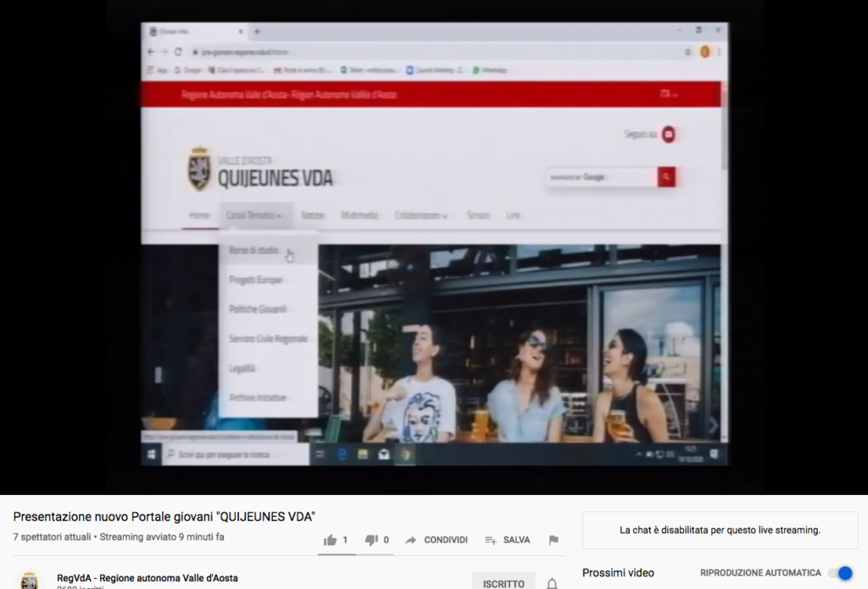Expand the Collaborazioni nav dropdown

pos(420,215)
